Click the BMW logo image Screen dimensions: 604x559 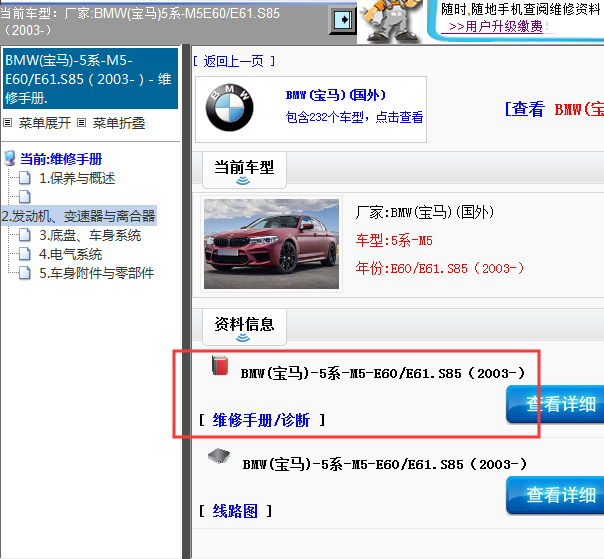point(230,108)
